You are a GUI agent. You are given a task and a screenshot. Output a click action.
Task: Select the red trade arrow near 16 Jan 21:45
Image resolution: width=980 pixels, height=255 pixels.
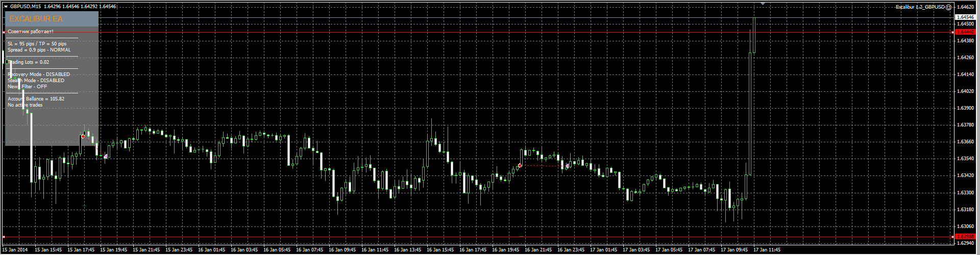[520, 165]
